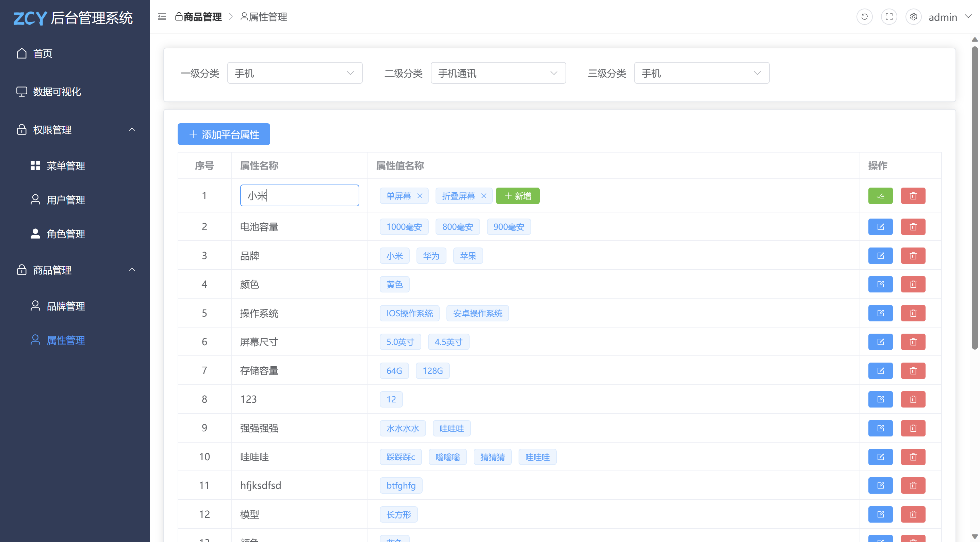Click the green 新增 button
980x542 pixels.
518,196
